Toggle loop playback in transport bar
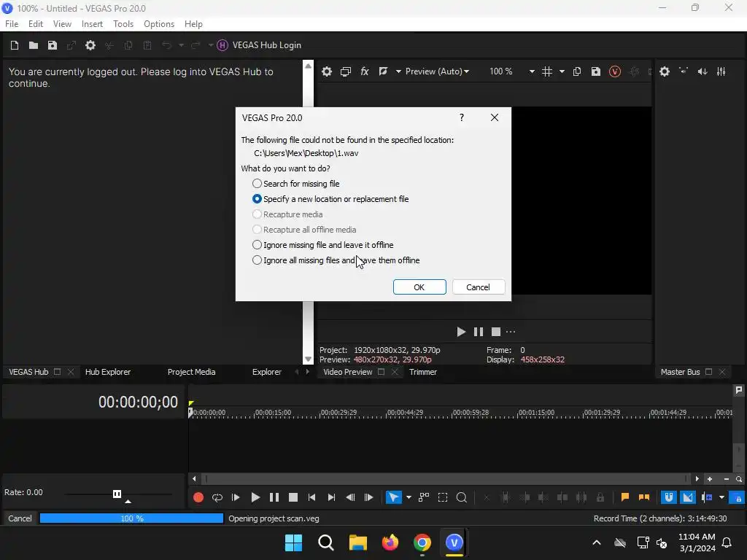The image size is (747, 560). coord(217,497)
